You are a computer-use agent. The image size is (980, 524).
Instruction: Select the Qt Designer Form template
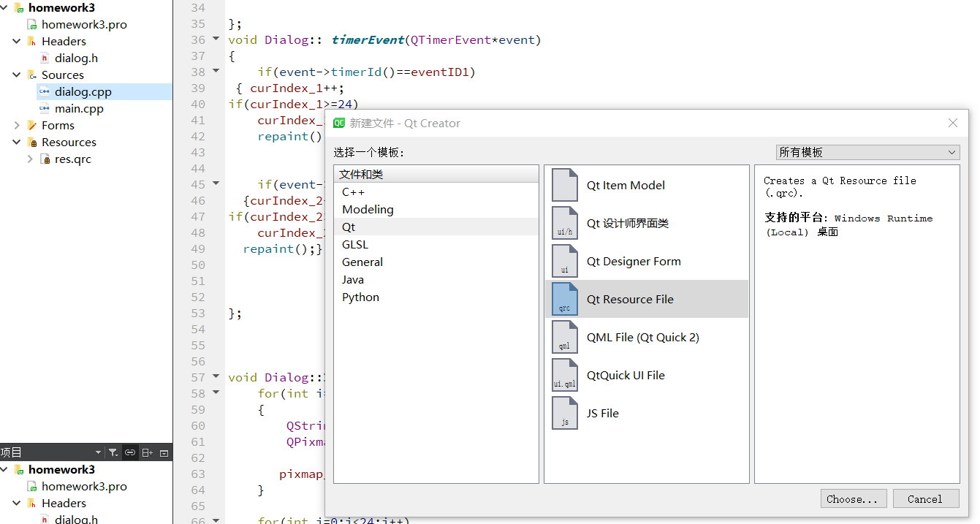647,261
